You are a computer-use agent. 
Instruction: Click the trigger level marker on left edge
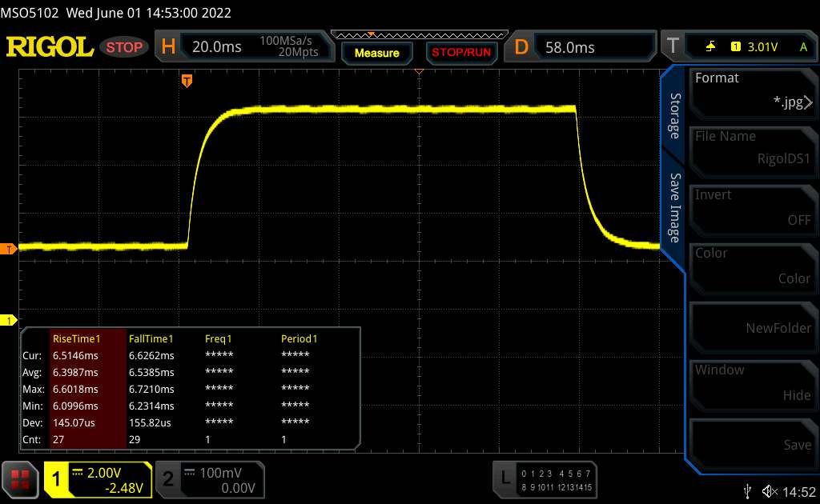coord(8,249)
